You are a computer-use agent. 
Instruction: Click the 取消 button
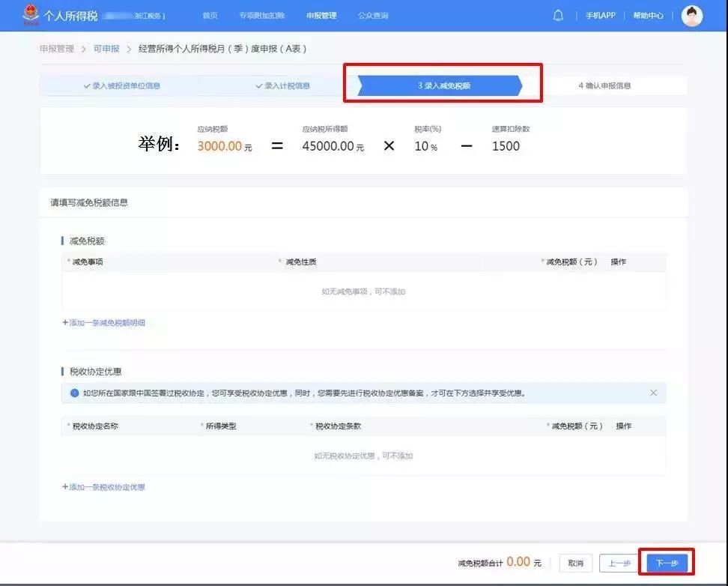click(x=575, y=562)
